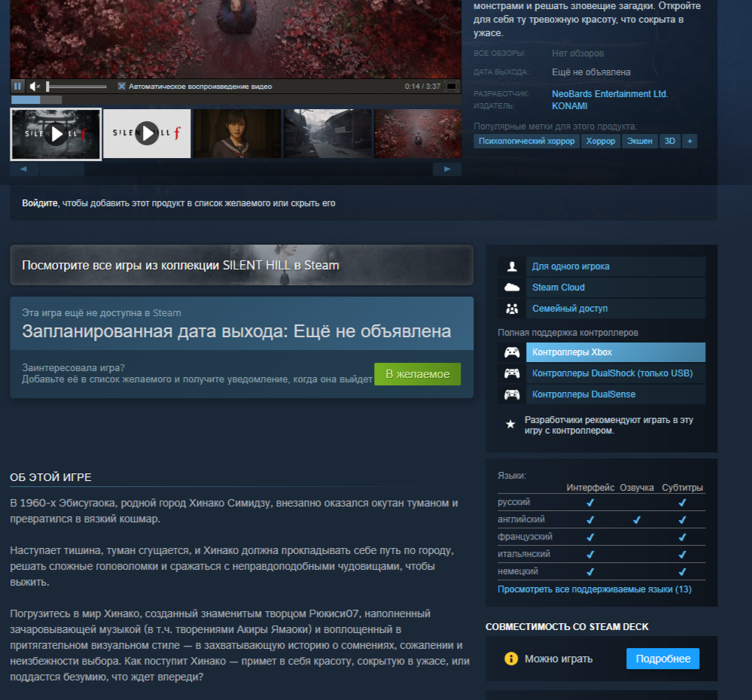
Task: Click the Xbox controller icon
Action: [512, 352]
